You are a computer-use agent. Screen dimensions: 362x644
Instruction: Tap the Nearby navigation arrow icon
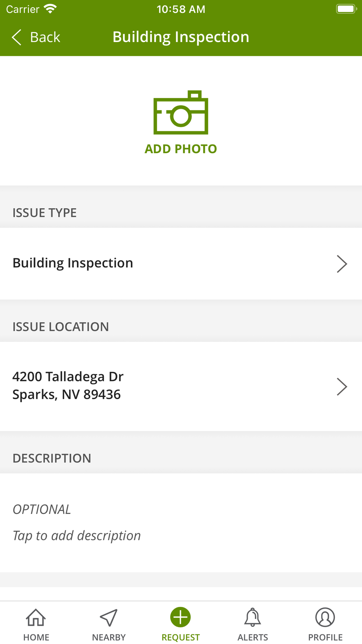tap(108, 617)
